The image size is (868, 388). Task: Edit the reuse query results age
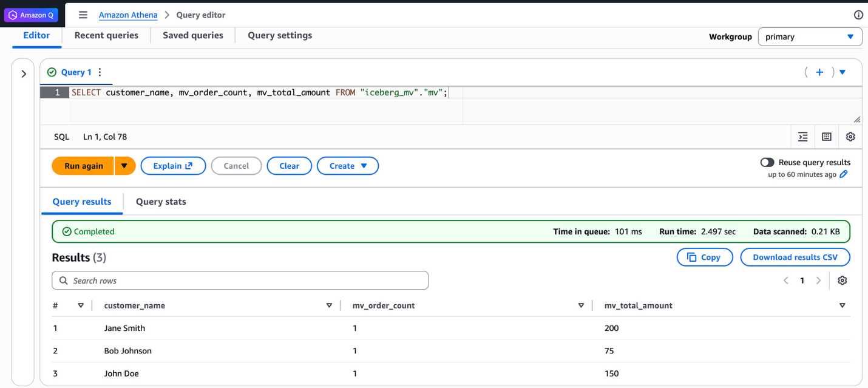tap(844, 174)
